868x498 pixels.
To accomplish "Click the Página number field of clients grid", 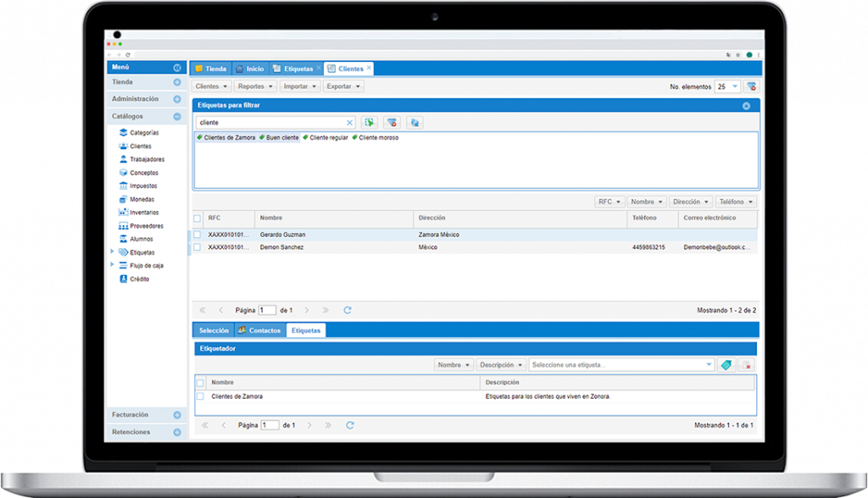I will [268, 311].
